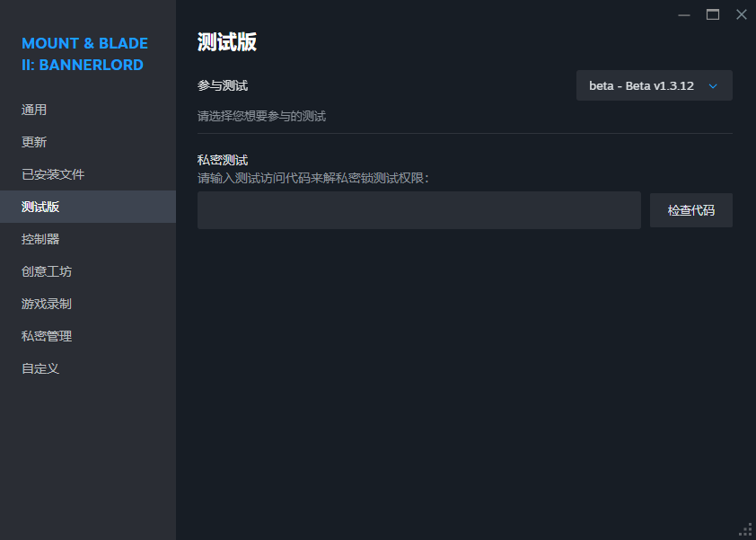Click the 测试版 sidebar item
756x540 pixels.
click(40, 207)
